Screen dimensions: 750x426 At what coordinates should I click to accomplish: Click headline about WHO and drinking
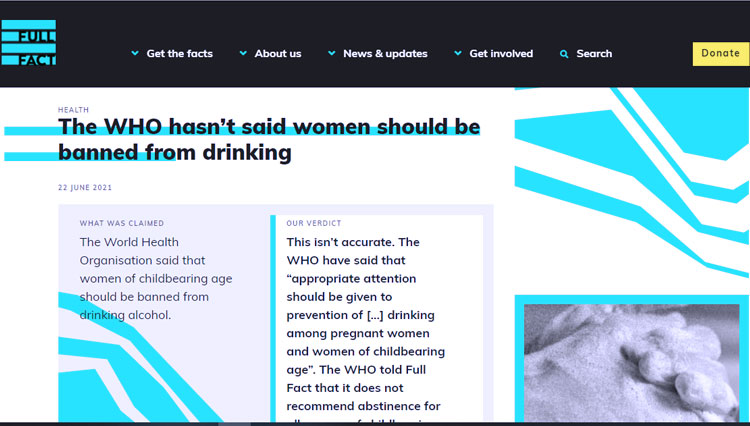pyautogui.click(x=269, y=140)
